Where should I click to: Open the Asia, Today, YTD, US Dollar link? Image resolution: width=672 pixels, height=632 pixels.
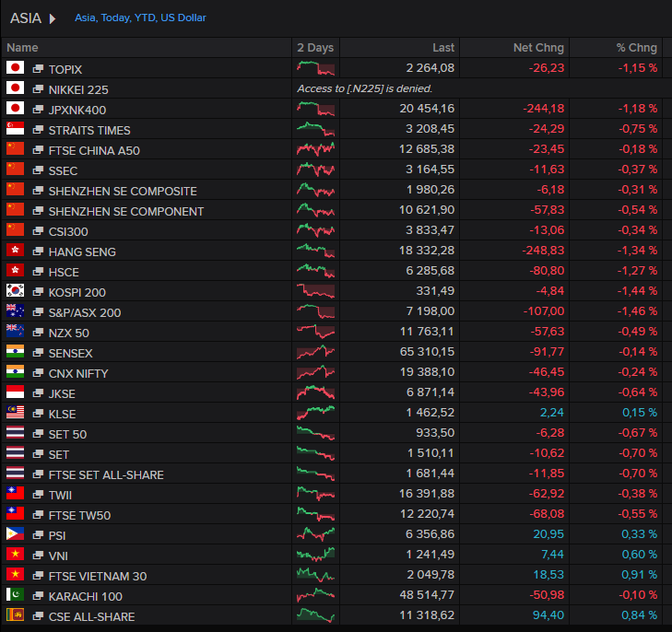click(x=140, y=18)
